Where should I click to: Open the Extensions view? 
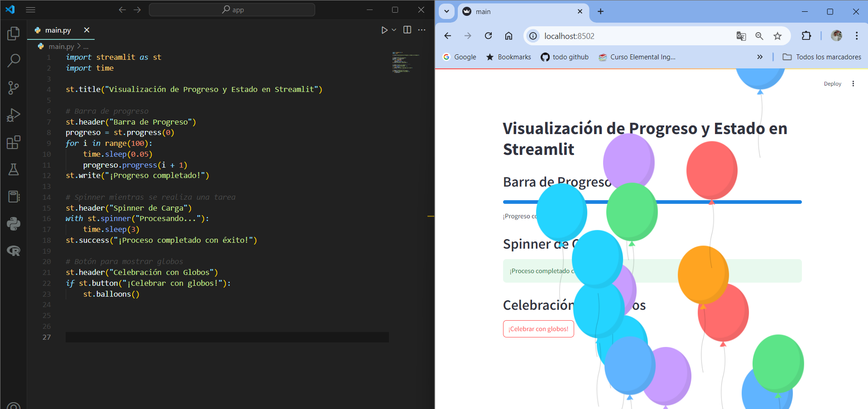14,142
